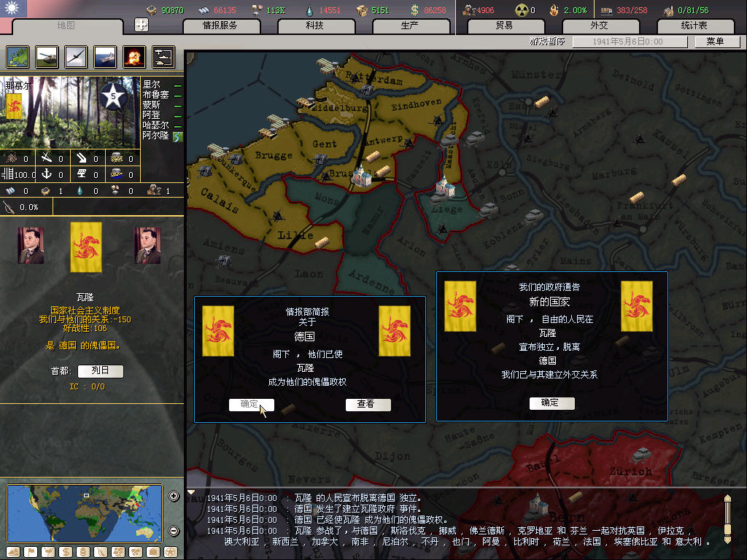
Task: Select 阿登 in the province list
Action: point(152,114)
